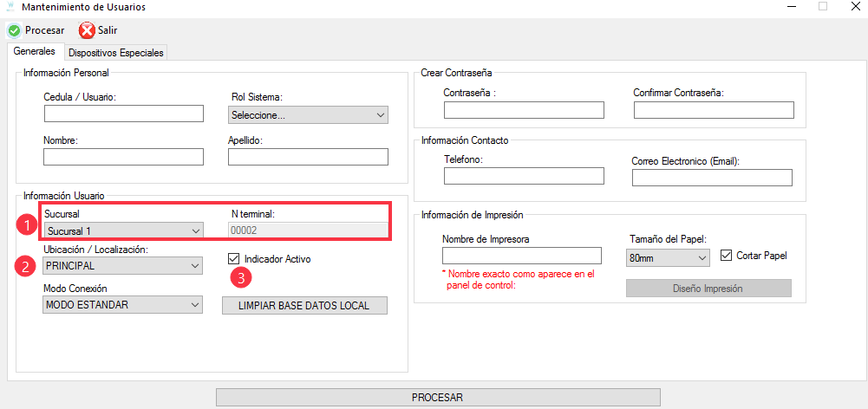Open the Ubicación / Localización dropdown

click(x=122, y=265)
